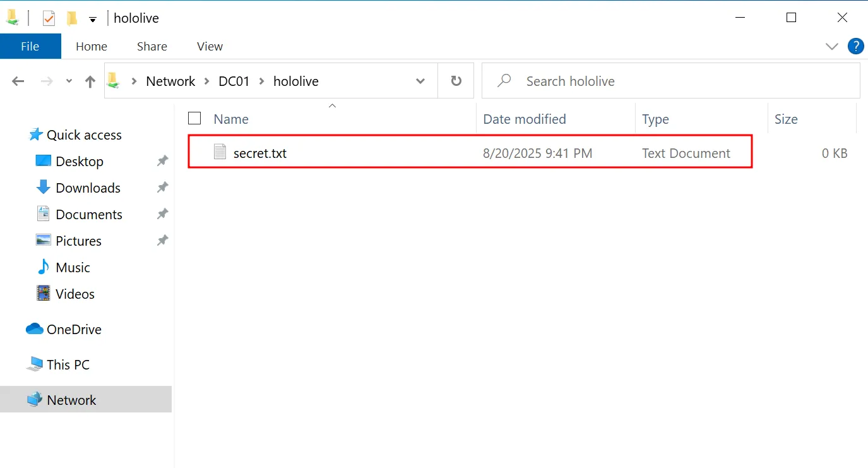868x468 pixels.
Task: Click the Properties icon in quick access toolbar
Action: tap(49, 18)
